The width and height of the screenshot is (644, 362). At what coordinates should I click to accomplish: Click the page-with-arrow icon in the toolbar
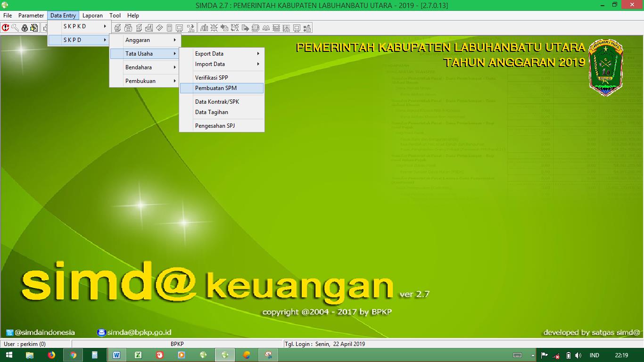pos(246,28)
